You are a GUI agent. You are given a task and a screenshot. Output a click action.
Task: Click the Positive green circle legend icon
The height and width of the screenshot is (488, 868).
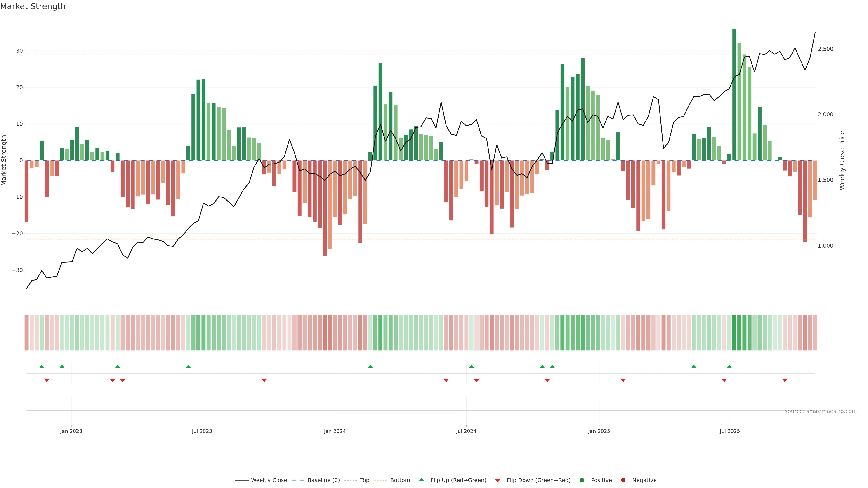582,480
